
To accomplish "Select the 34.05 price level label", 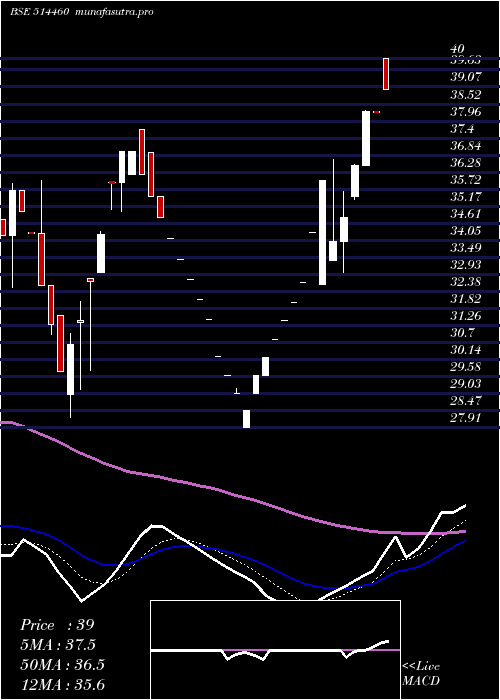I will 466,230.
